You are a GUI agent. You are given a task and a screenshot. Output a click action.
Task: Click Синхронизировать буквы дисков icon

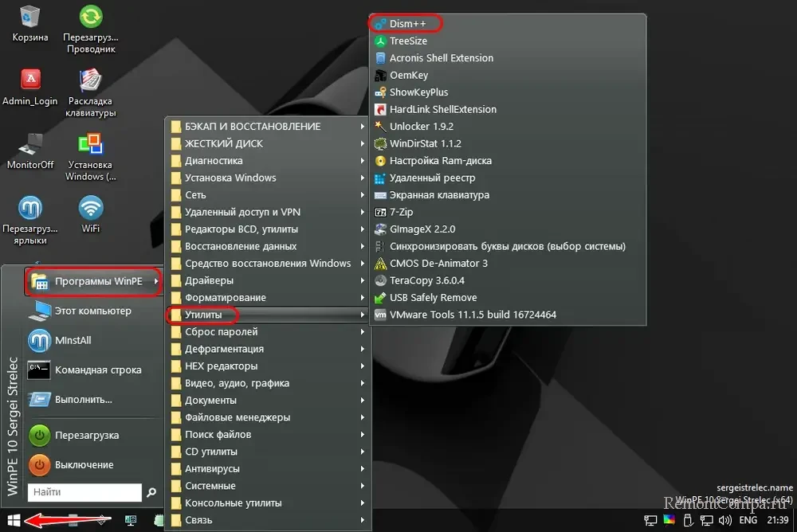380,246
